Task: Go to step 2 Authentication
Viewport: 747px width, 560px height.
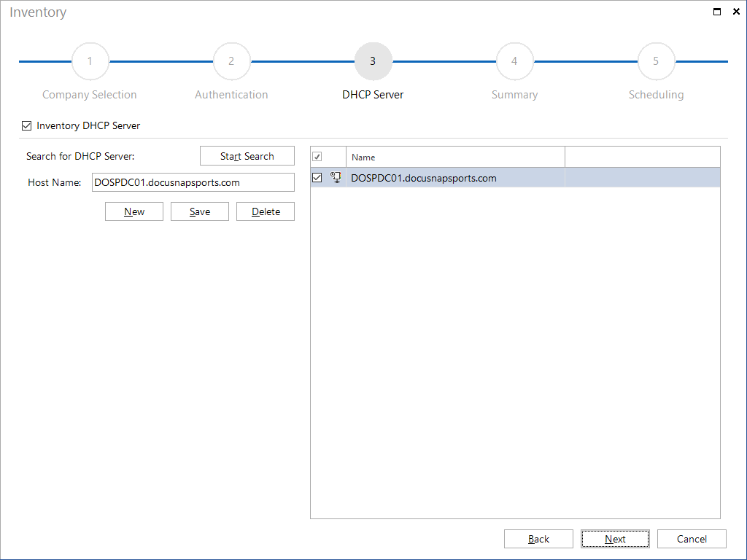Action: [231, 61]
